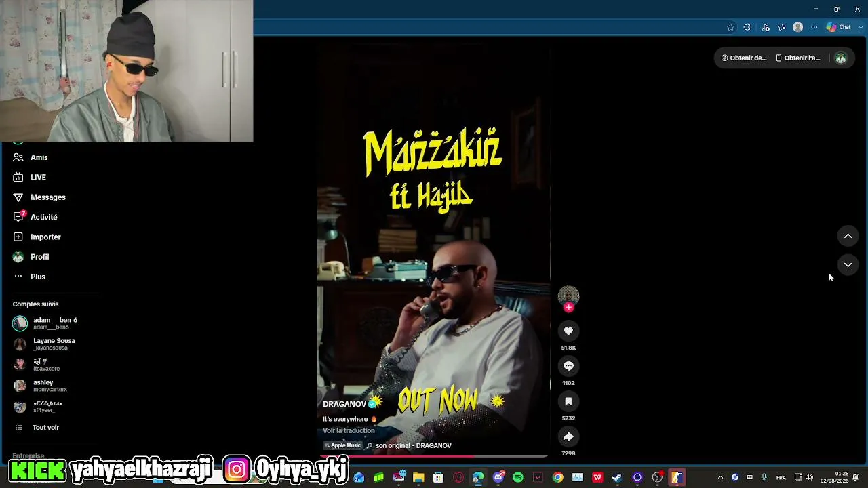This screenshot has width=868, height=488.
Task: Open the TikTok profile avatar menu at top right
Action: pos(841,58)
